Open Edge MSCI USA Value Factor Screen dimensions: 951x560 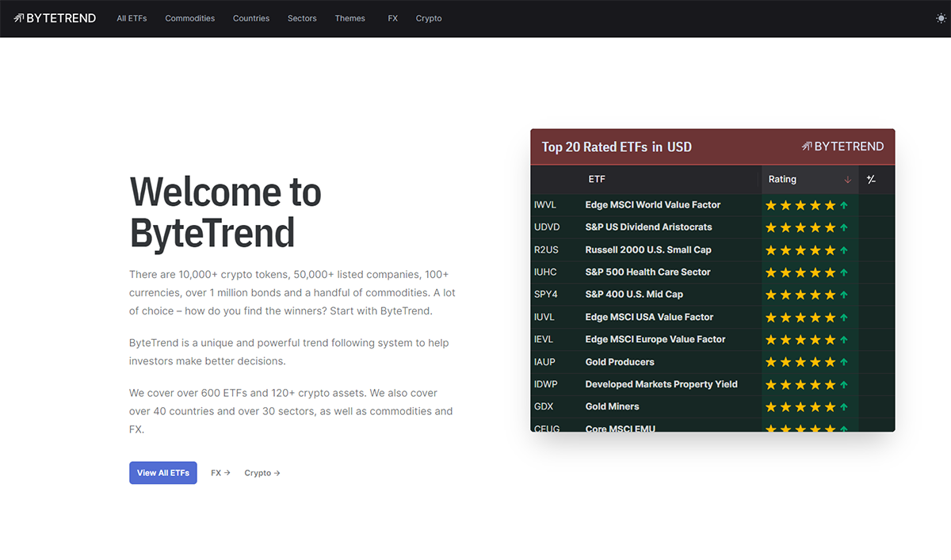click(650, 317)
